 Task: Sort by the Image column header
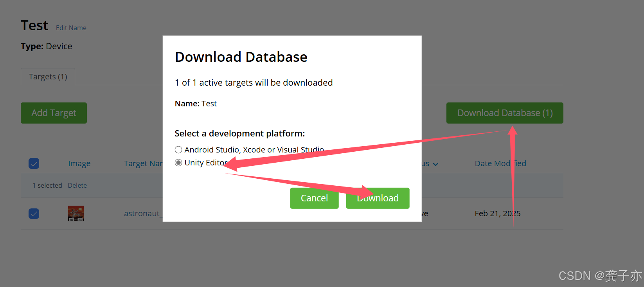click(79, 163)
